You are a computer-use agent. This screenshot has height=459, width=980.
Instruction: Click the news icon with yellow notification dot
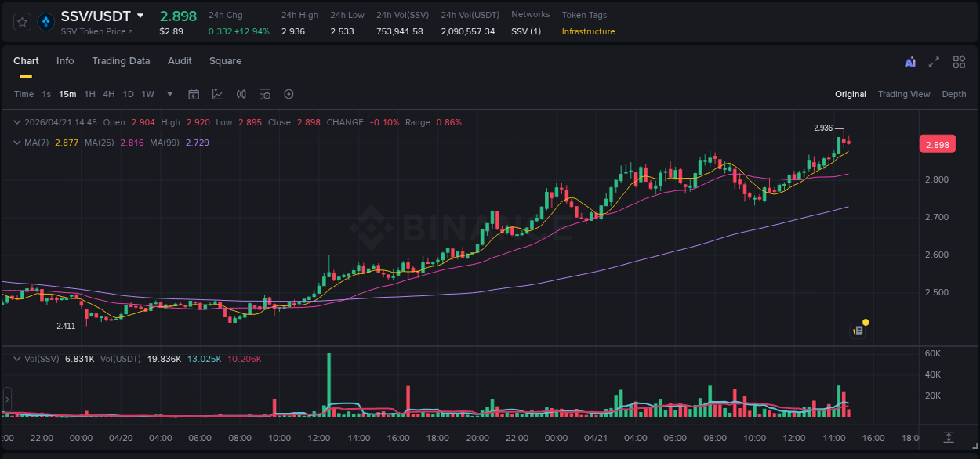[858, 329]
